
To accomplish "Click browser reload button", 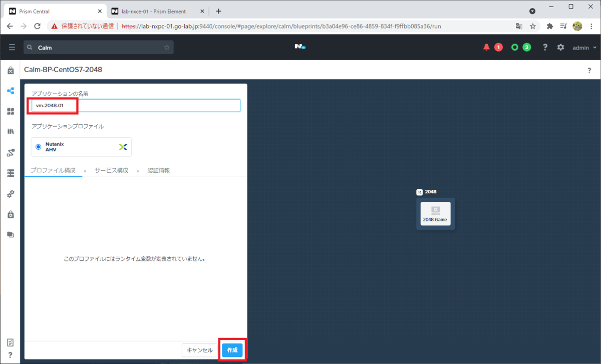I will tap(39, 26).
